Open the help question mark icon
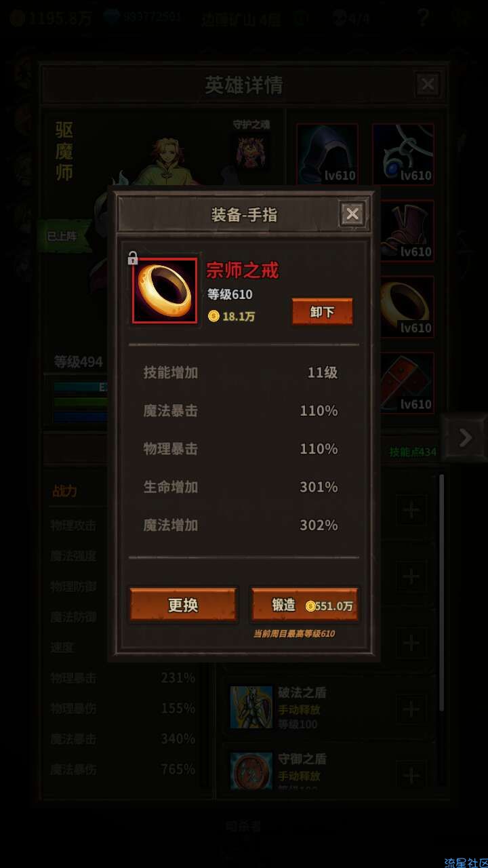This screenshot has width=488, height=868. [423, 18]
